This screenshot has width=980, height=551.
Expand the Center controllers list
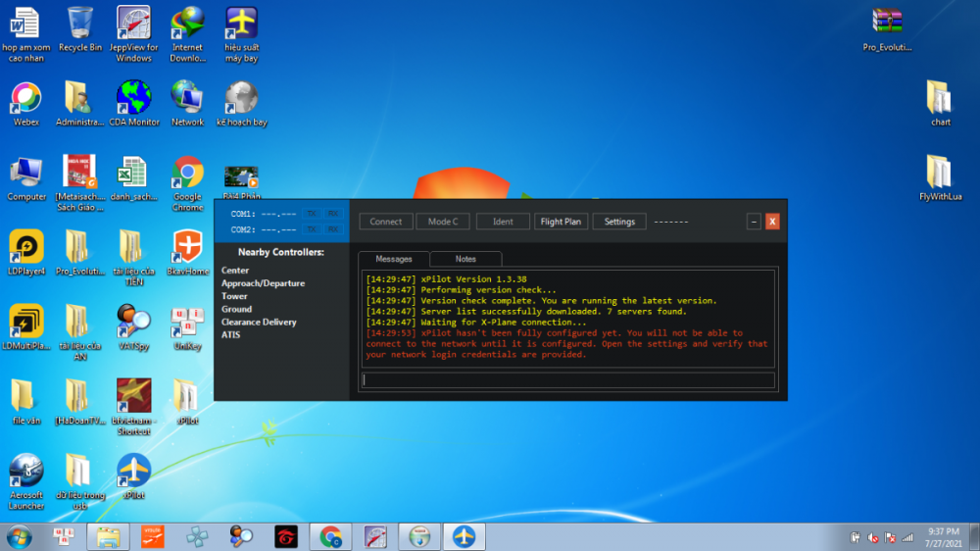[x=235, y=271]
